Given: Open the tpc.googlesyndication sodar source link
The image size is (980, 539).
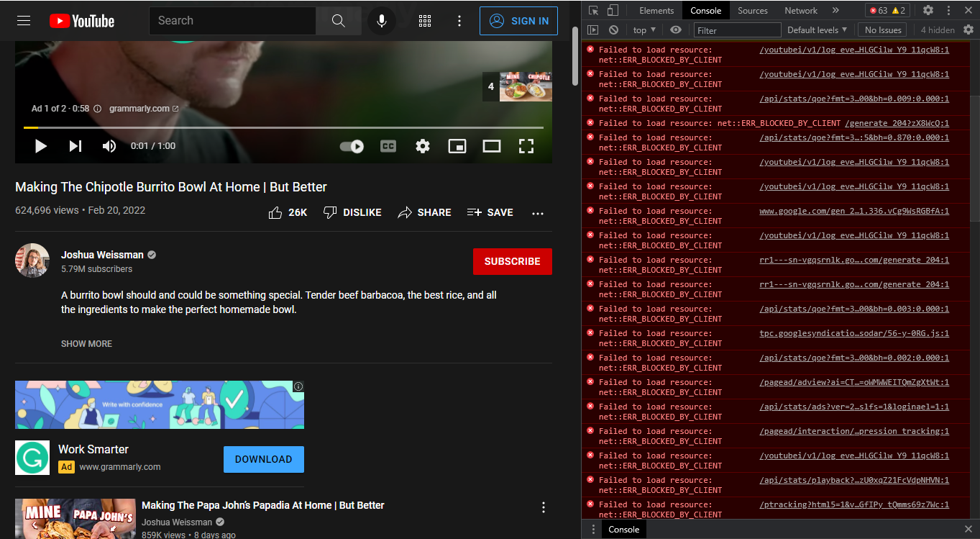Looking at the screenshot, I should pos(854,333).
